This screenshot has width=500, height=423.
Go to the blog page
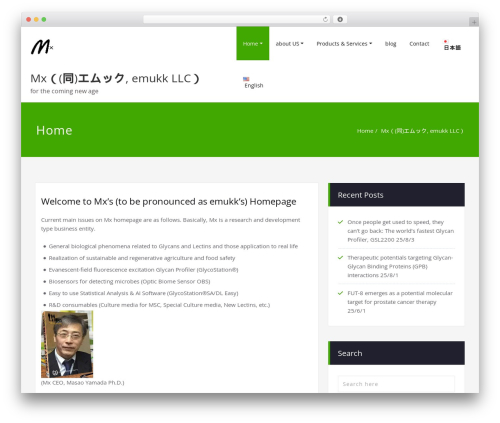(x=390, y=44)
